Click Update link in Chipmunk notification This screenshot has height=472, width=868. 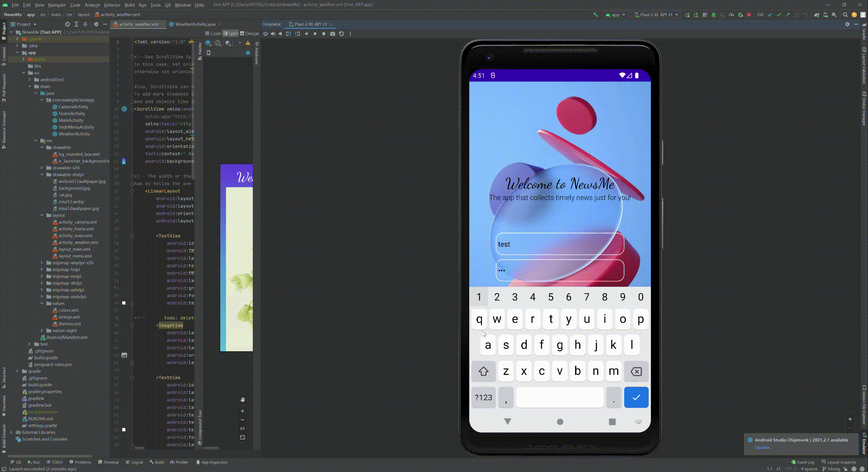click(763, 448)
